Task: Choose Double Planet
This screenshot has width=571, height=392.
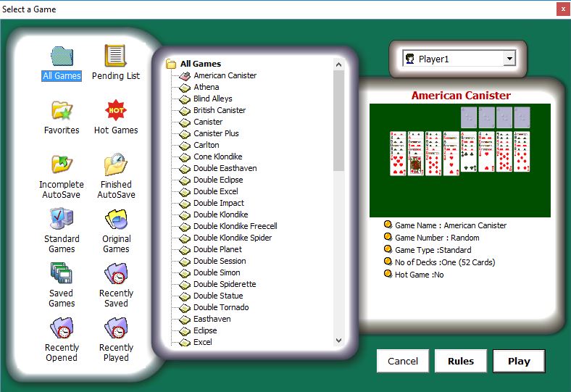Action: pyautogui.click(x=217, y=249)
